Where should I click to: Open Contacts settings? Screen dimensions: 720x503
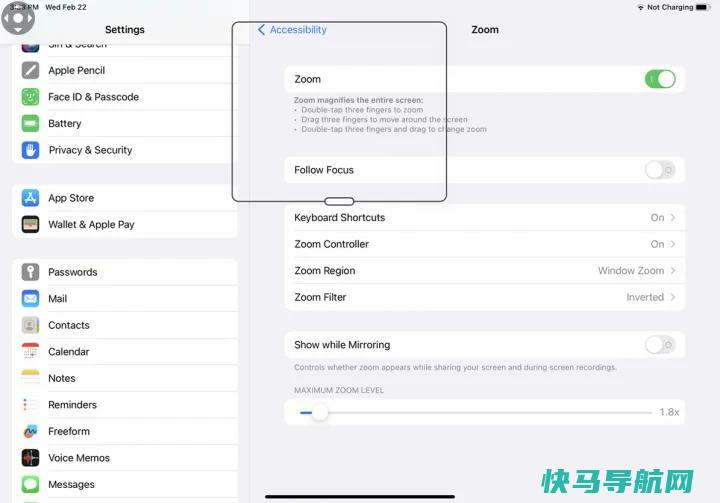pos(125,325)
